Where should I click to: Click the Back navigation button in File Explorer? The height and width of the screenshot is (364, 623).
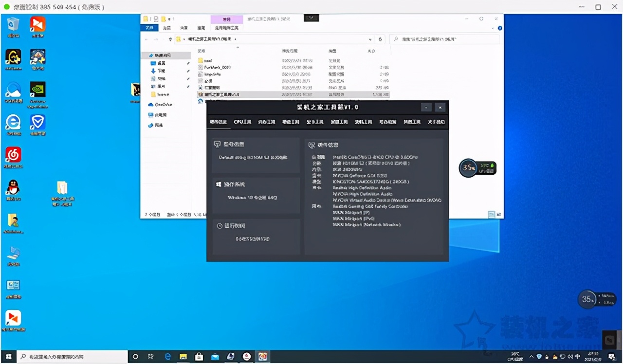[x=146, y=39]
